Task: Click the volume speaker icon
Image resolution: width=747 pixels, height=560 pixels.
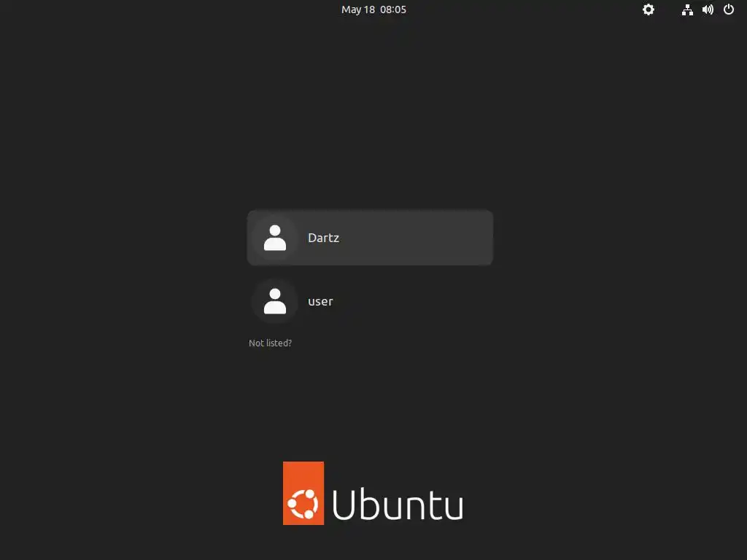Action: coord(708,9)
